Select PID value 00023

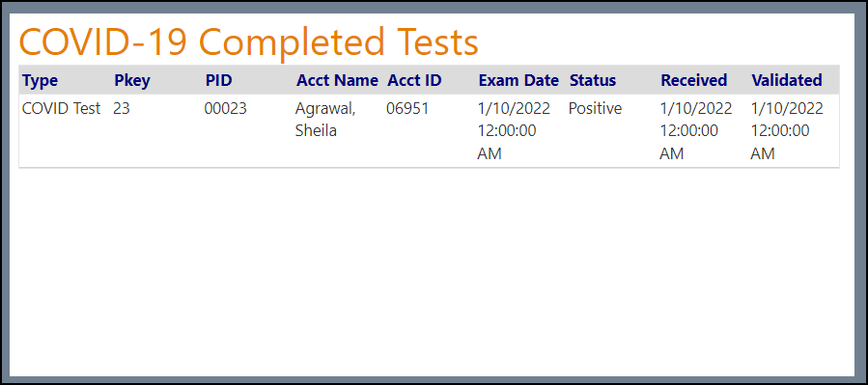tap(225, 109)
